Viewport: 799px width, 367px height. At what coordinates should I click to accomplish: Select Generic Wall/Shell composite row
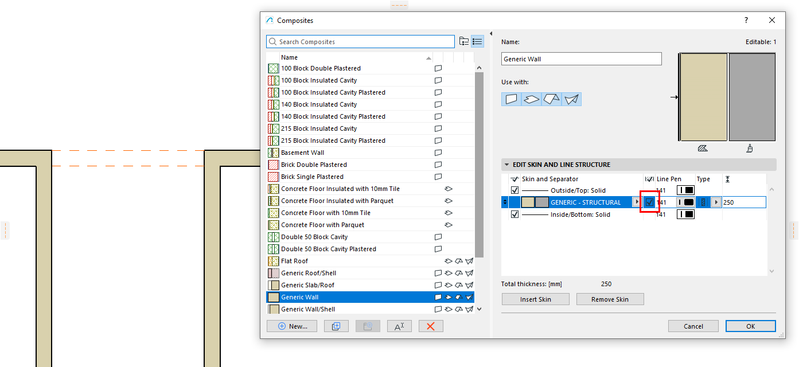coord(370,309)
